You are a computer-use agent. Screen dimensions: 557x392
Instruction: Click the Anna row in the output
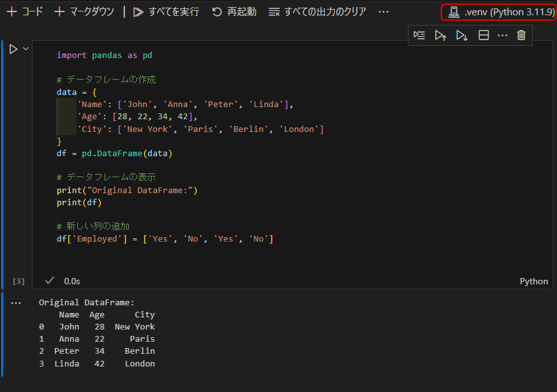tap(97, 338)
